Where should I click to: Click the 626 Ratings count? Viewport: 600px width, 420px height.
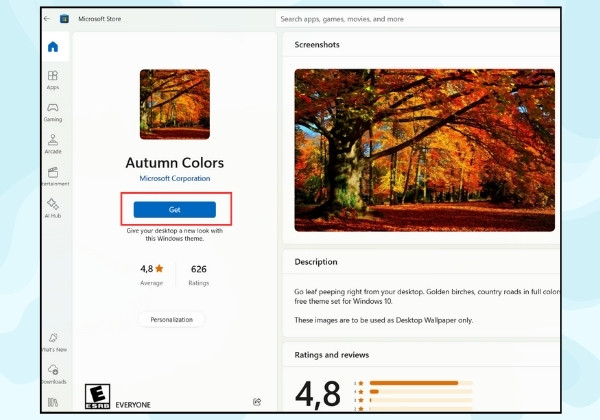click(199, 275)
